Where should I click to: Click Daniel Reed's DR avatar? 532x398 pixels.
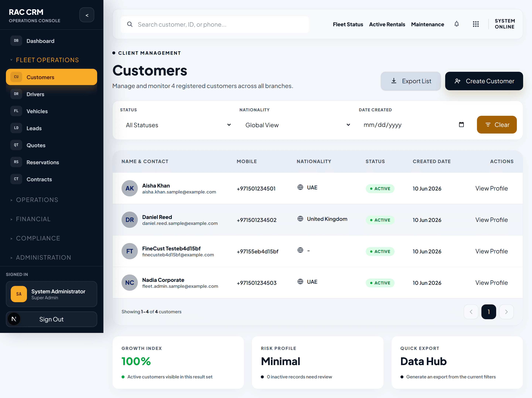(130, 220)
